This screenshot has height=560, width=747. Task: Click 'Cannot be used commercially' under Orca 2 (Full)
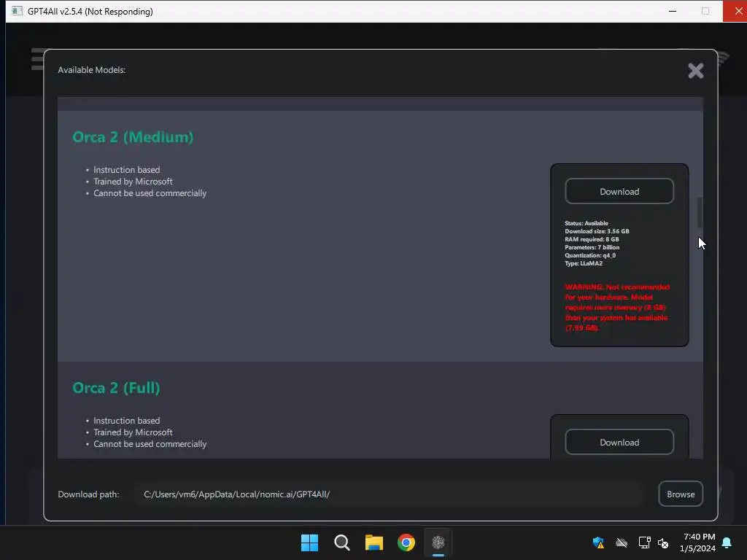[150, 444]
